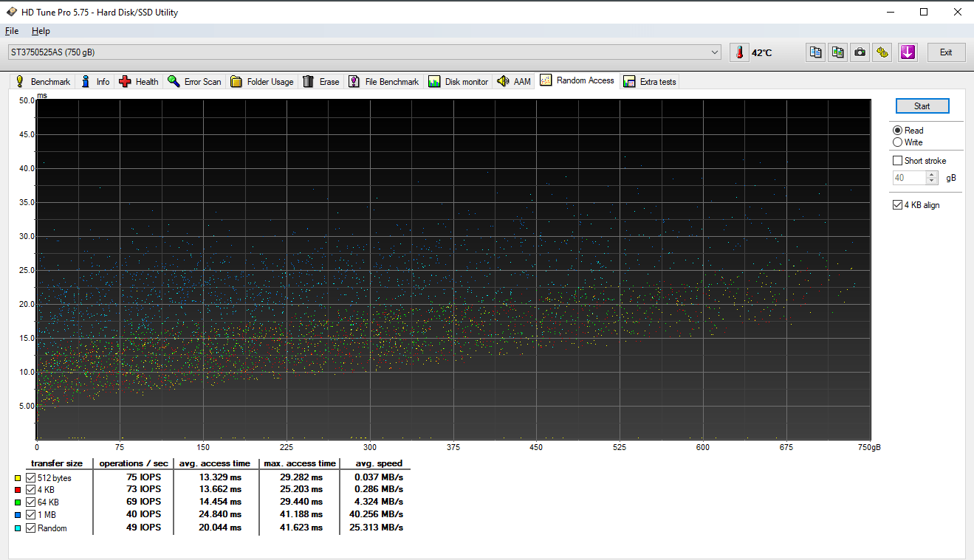Click the thermometer temperature icon
The image size is (974, 560).
click(739, 52)
